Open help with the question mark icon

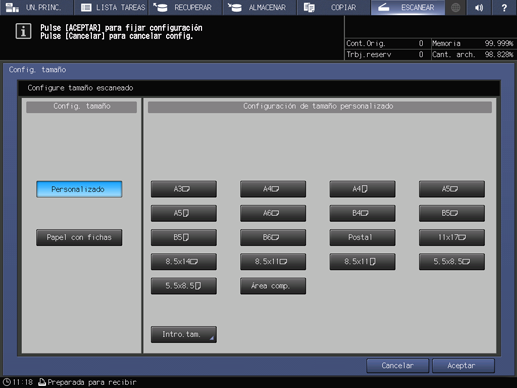click(x=504, y=7)
